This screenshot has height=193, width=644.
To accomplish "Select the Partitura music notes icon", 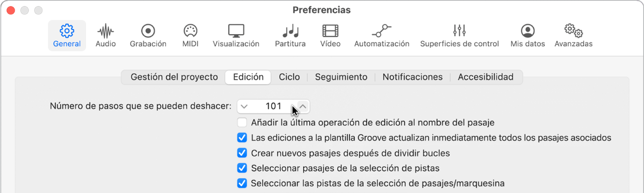I will [x=290, y=31].
